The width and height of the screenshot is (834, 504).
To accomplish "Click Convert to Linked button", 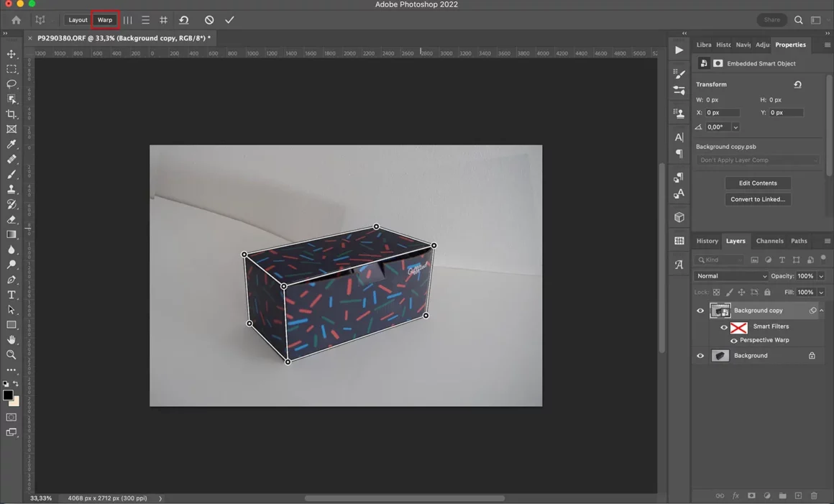I will tap(757, 199).
